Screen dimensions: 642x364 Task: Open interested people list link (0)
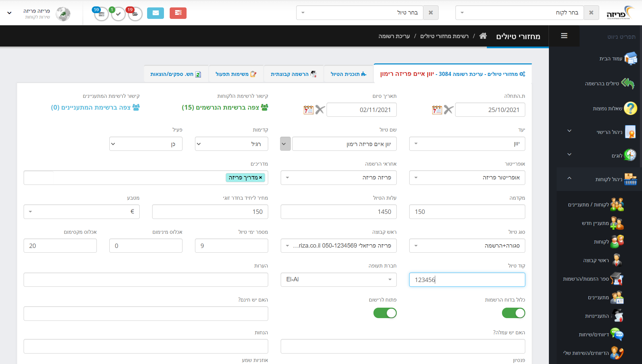click(95, 107)
